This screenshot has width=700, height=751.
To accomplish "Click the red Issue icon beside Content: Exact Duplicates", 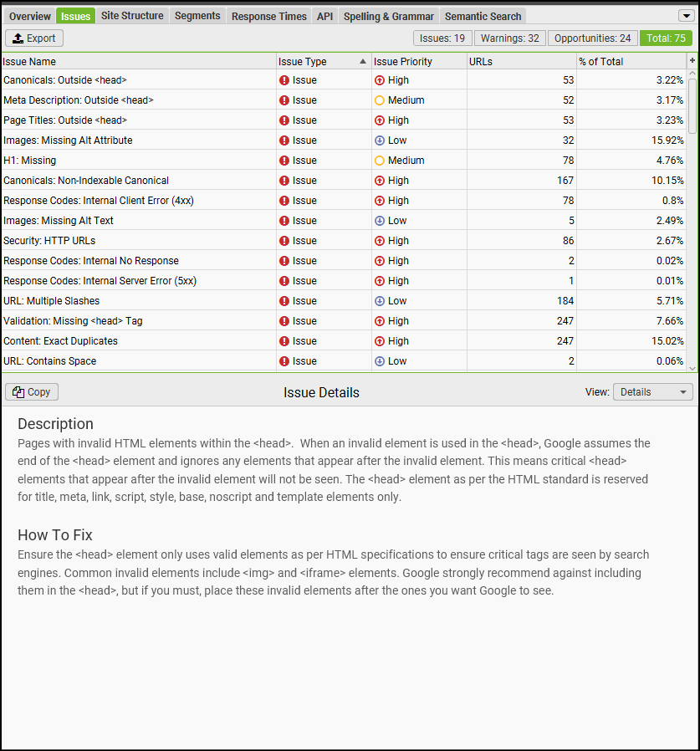I will tap(284, 340).
